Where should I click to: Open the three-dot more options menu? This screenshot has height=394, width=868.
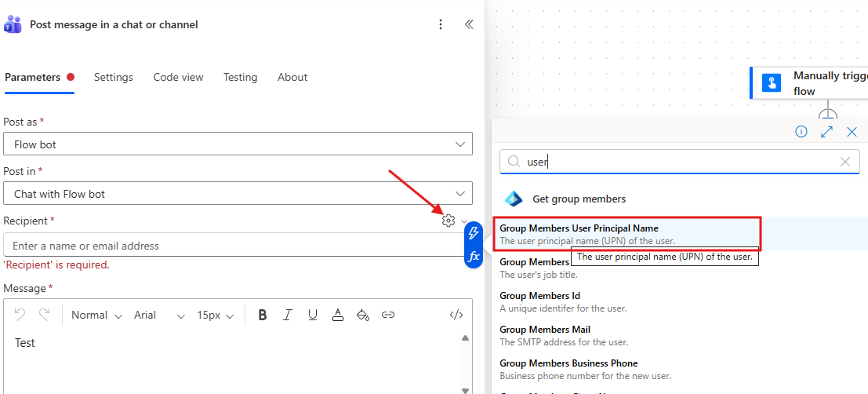(441, 24)
